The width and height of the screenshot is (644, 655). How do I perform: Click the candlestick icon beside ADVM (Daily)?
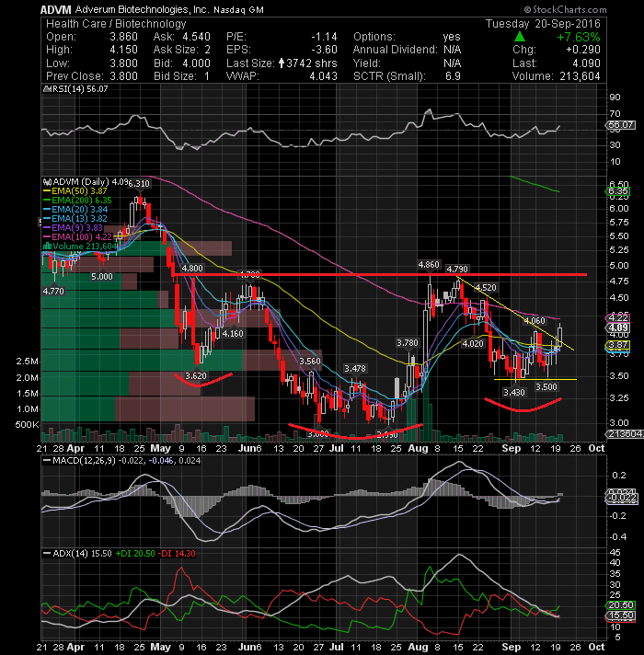tap(47, 182)
